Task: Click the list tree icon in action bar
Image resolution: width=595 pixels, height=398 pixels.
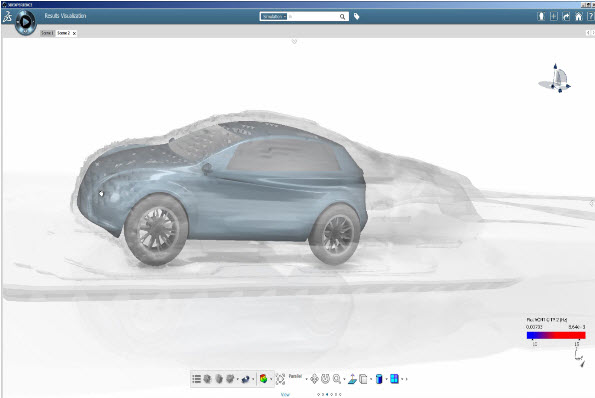Action: tap(197, 379)
